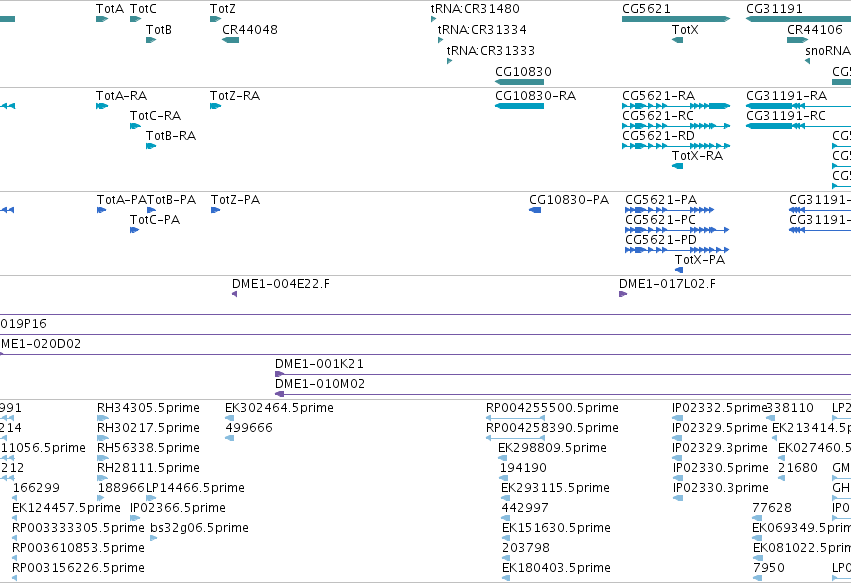Open EST RH56338.5prime
Image resolution: width=851 pixels, height=583 pixels.
(103, 458)
